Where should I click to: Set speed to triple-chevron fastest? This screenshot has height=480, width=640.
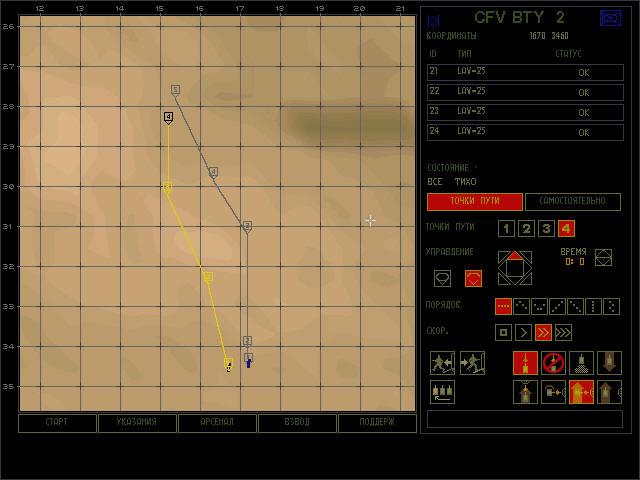pos(563,333)
